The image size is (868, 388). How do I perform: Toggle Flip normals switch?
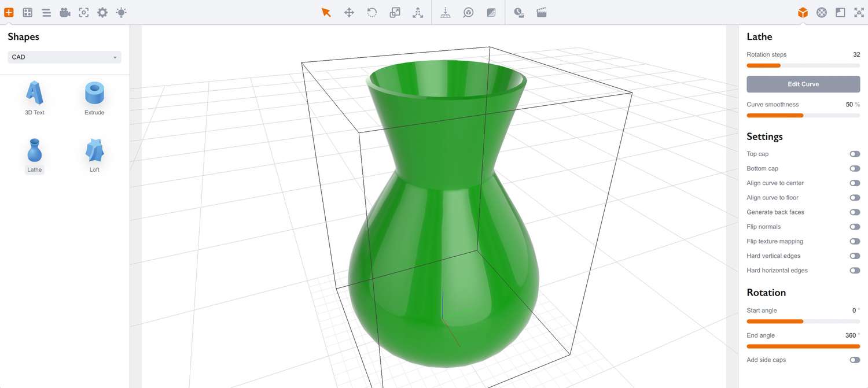point(855,227)
